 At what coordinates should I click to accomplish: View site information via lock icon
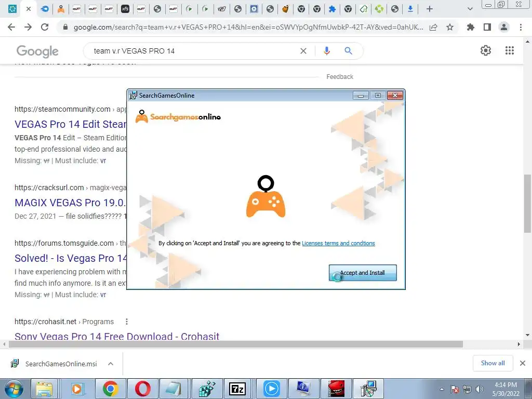point(65,27)
